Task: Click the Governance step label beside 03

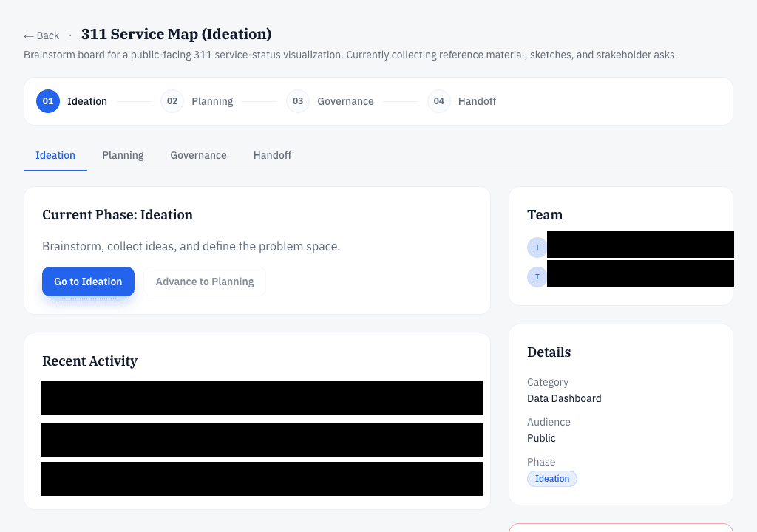Action: click(346, 101)
